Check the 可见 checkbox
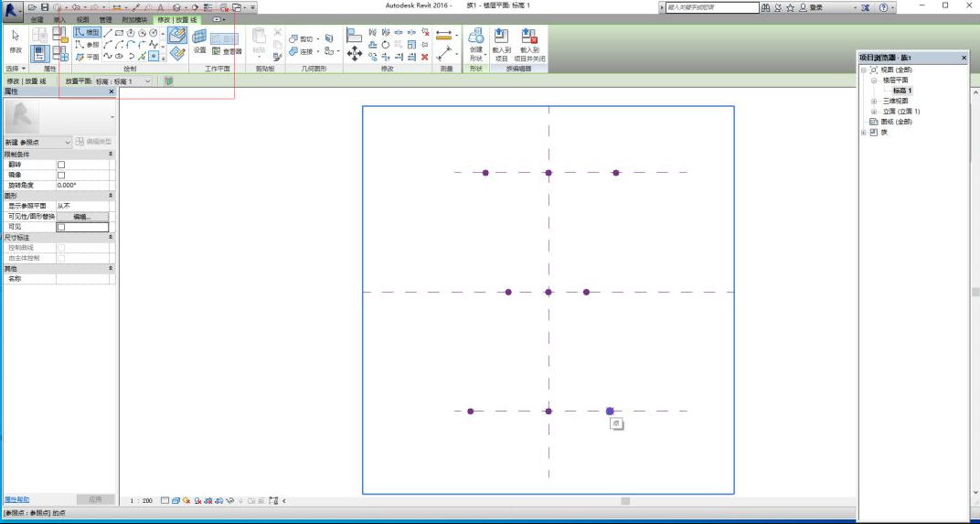The image size is (980, 524). click(x=61, y=227)
